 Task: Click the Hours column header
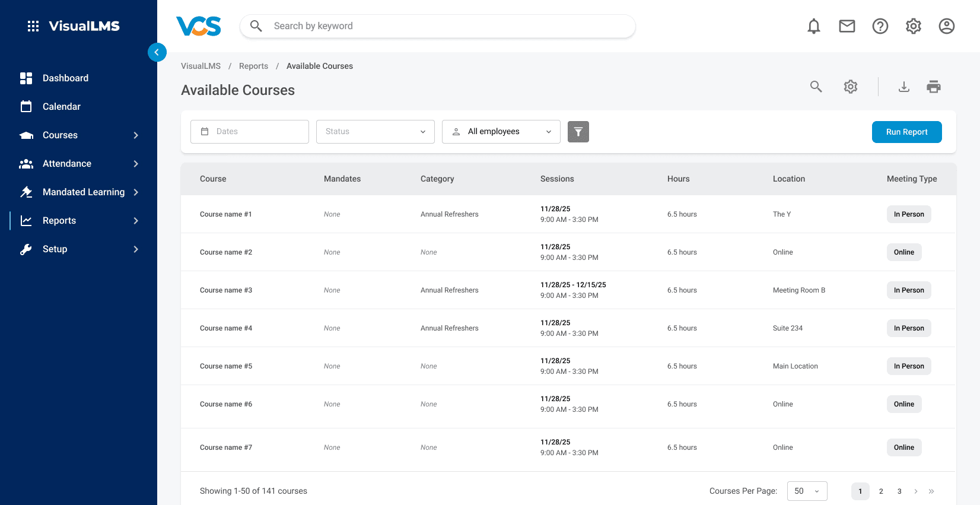click(679, 179)
